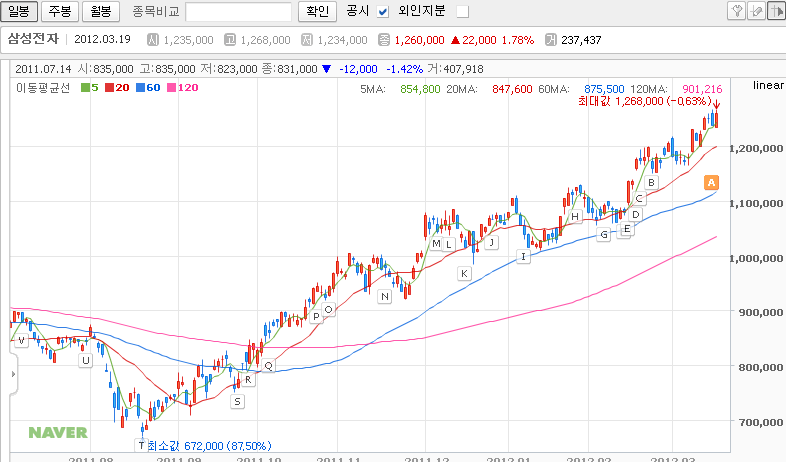Click the linear scale label
The height and width of the screenshot is (462, 786).
tap(768, 85)
